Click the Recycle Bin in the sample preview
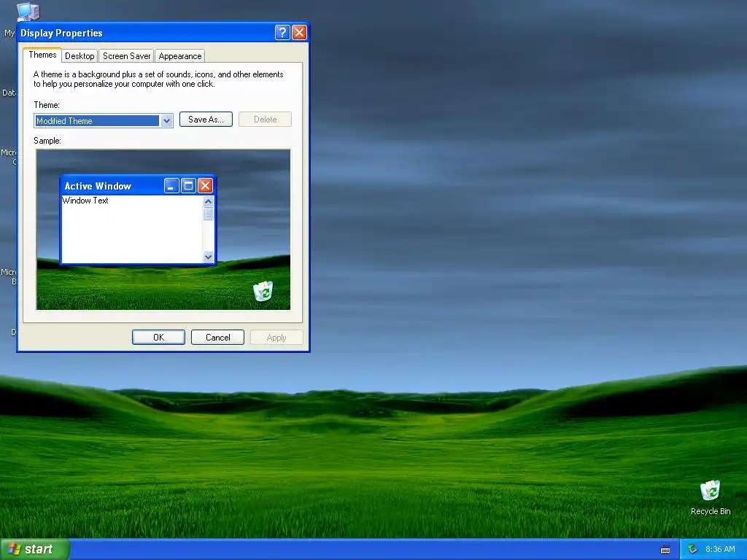Viewport: 747px width, 560px height. (x=263, y=291)
